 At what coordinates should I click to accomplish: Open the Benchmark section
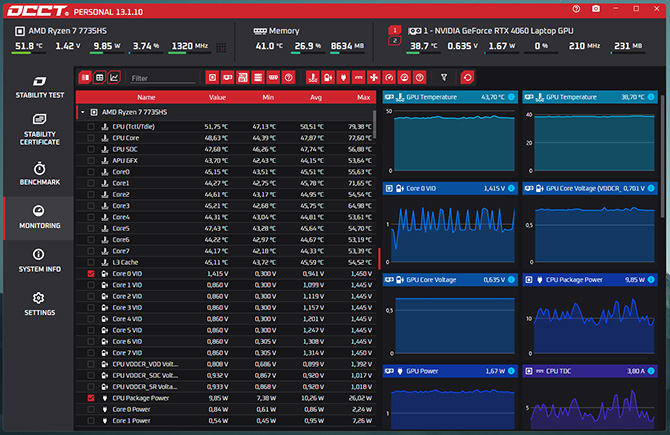(40, 173)
